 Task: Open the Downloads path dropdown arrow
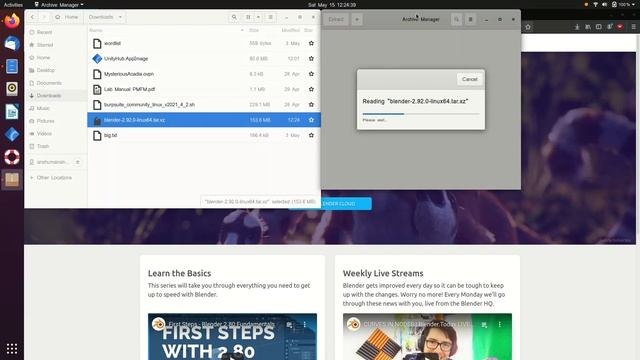pos(120,17)
